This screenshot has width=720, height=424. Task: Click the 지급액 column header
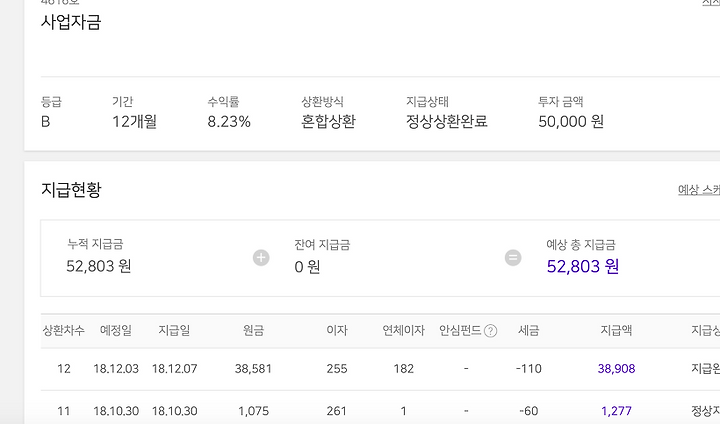[616, 331]
